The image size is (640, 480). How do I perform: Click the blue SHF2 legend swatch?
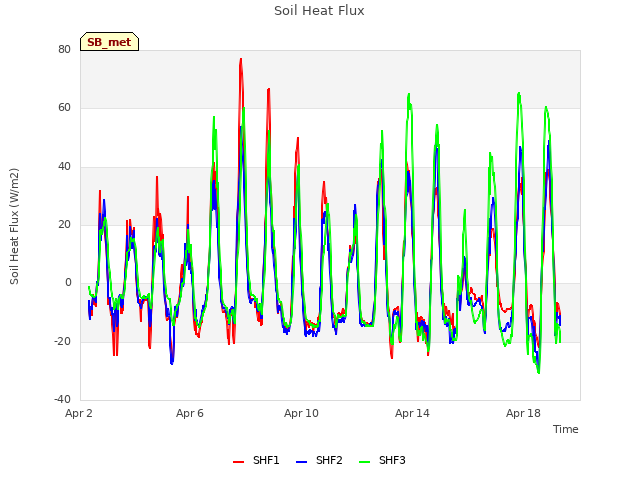301,462
